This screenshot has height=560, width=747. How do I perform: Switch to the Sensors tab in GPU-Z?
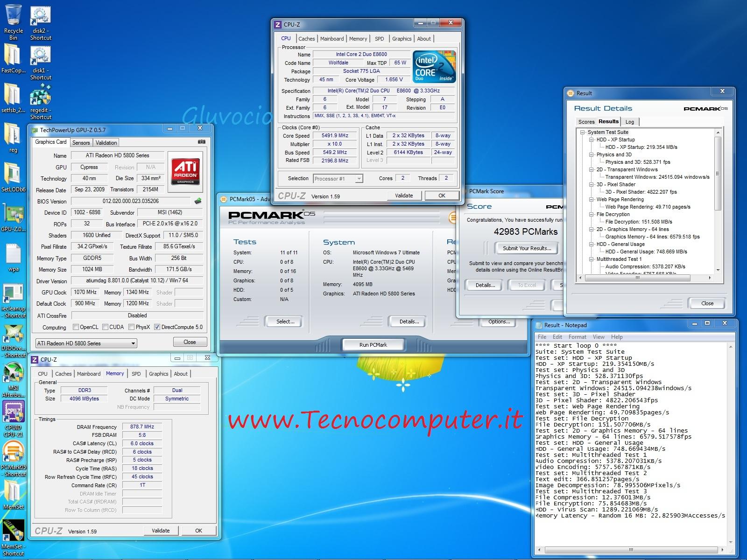click(x=81, y=143)
